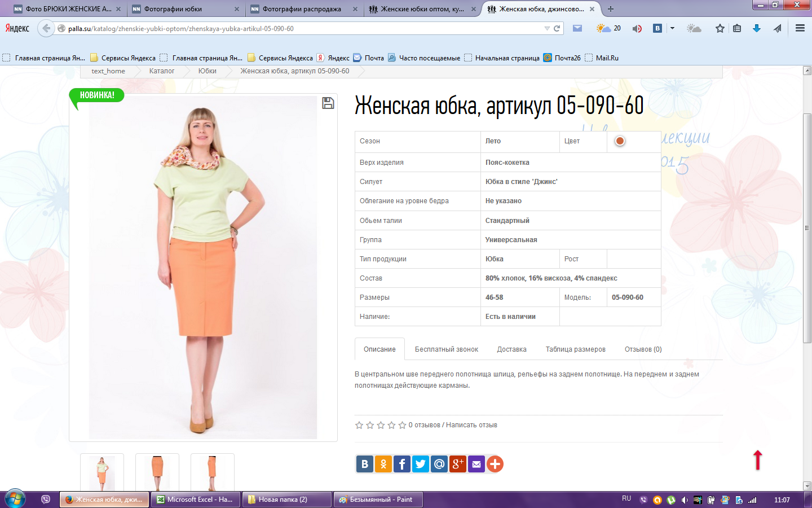The image size is (812, 508).
Task: Open the Доставка tab
Action: (512, 349)
